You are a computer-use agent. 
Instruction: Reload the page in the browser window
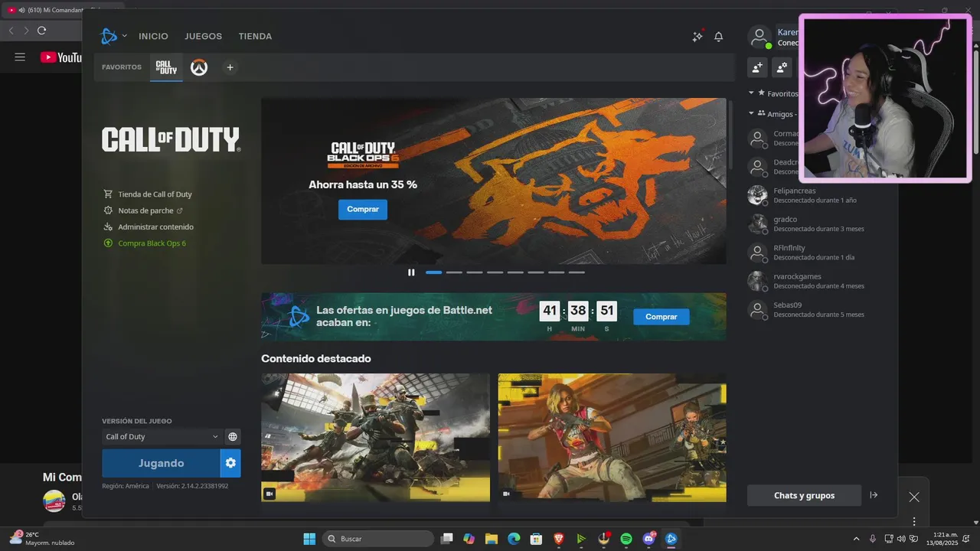tap(41, 31)
